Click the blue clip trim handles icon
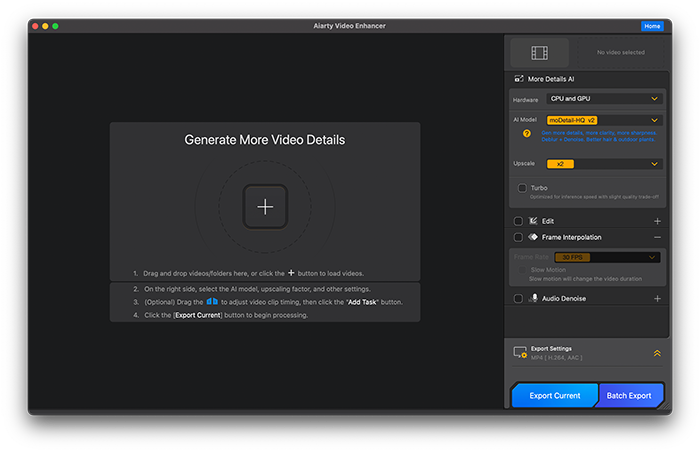 pyautogui.click(x=212, y=301)
